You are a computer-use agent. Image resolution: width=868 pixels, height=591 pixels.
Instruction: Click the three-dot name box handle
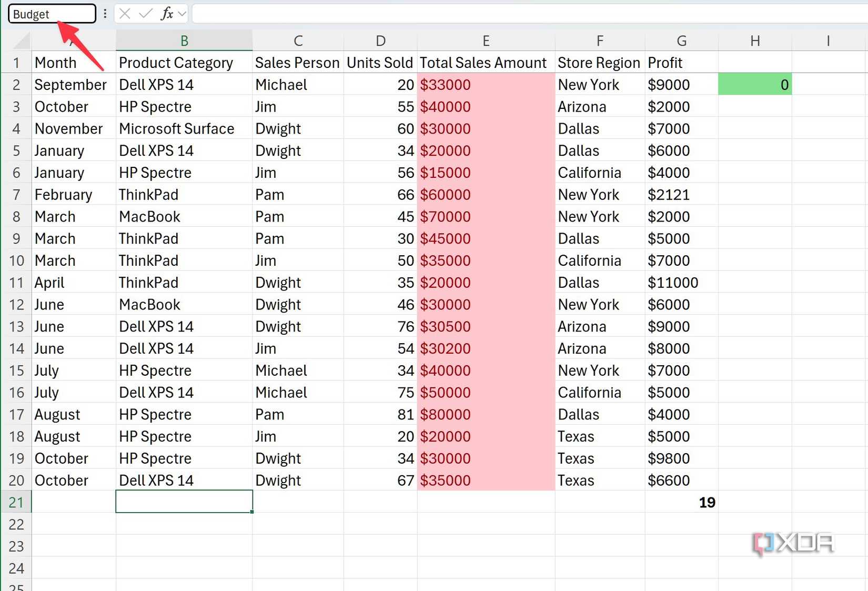coord(105,14)
